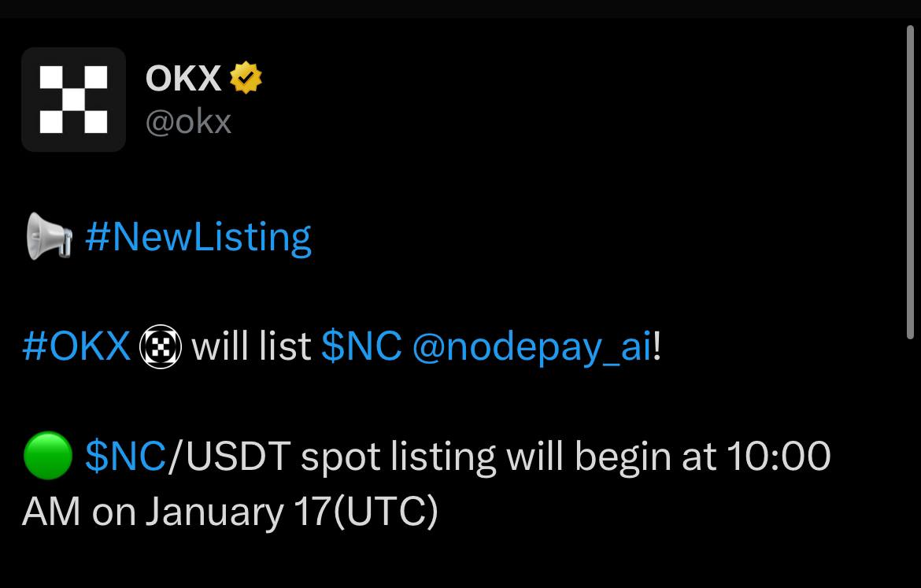This screenshot has width=921, height=588.
Task: Open the #NewListing hashtag
Action: (198, 238)
